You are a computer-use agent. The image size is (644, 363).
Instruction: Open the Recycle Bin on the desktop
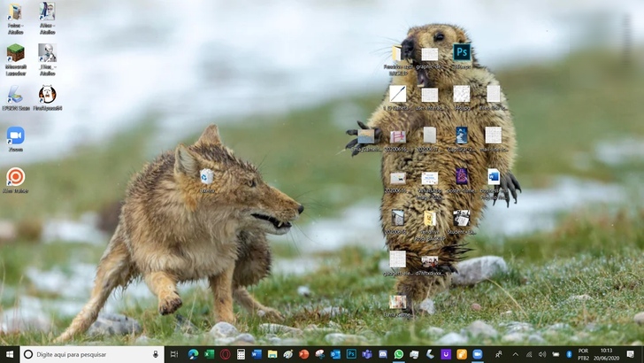pos(207,177)
